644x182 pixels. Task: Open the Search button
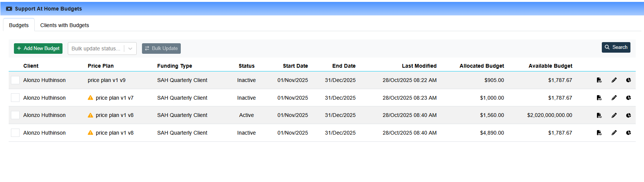pyautogui.click(x=616, y=47)
